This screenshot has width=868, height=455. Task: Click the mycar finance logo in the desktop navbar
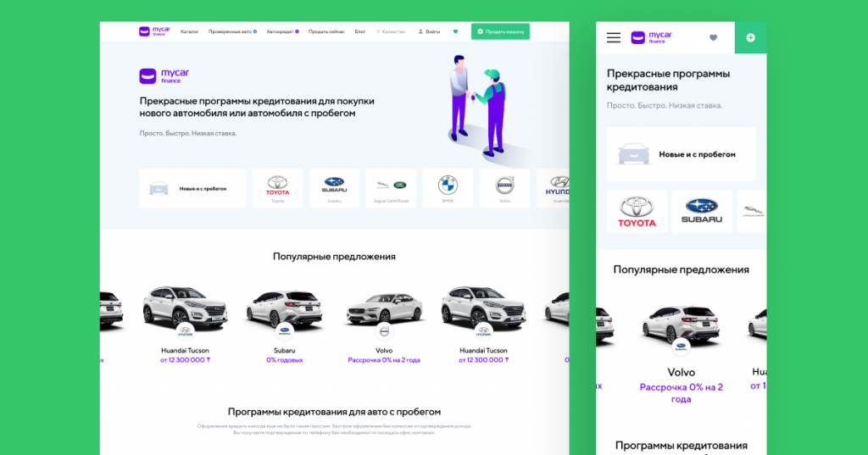(154, 31)
